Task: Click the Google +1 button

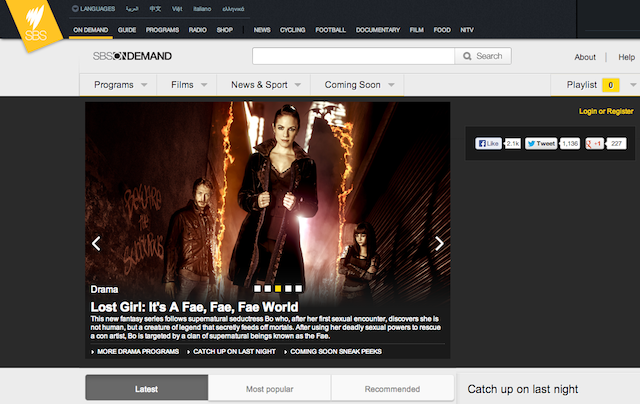Action: pyautogui.click(x=594, y=144)
